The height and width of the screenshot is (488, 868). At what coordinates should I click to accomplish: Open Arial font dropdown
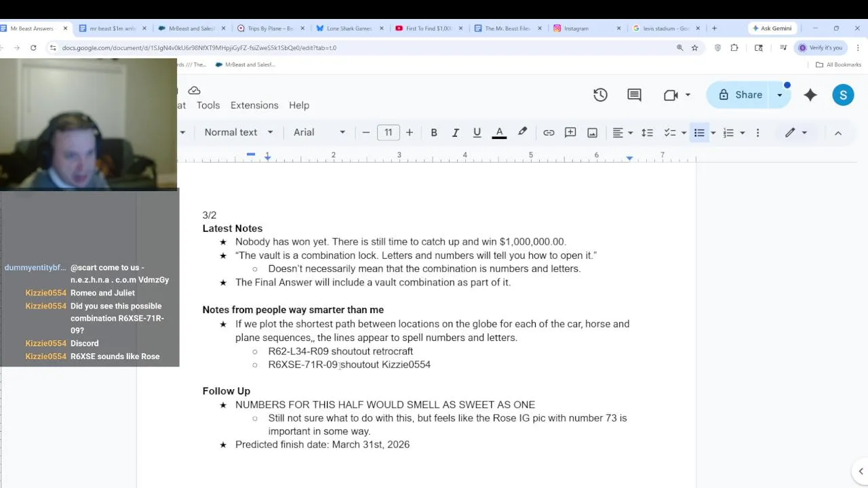(319, 132)
